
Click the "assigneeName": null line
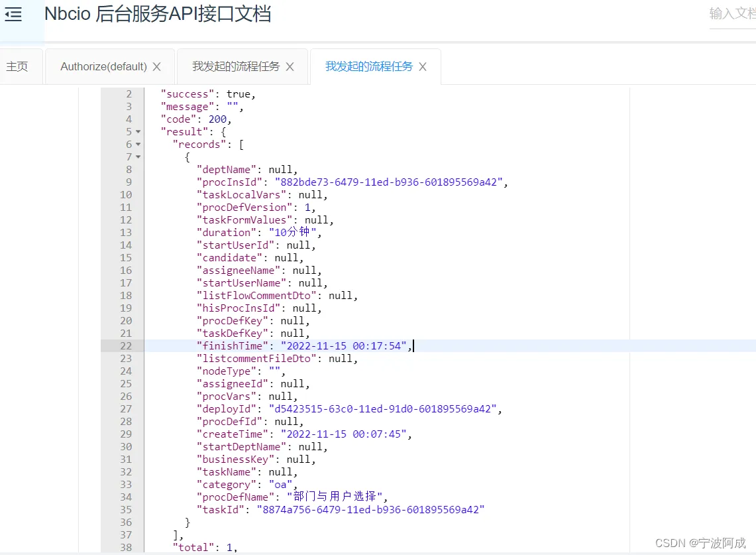point(259,271)
